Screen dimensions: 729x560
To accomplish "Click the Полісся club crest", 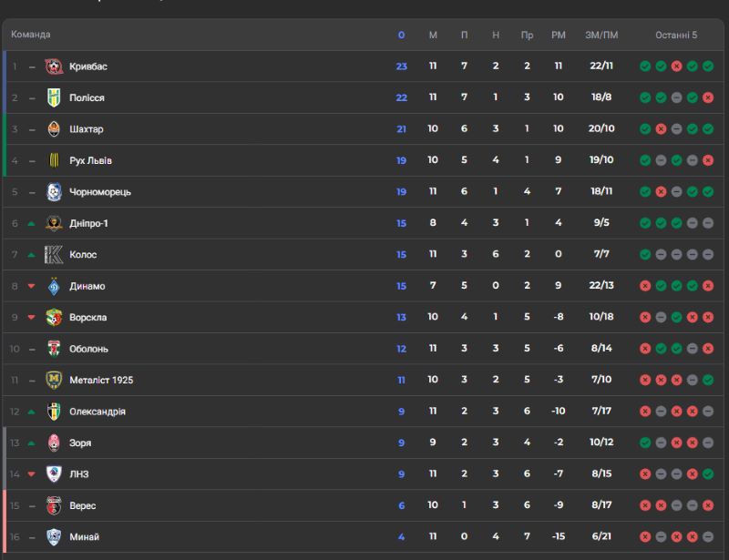I will [54, 97].
